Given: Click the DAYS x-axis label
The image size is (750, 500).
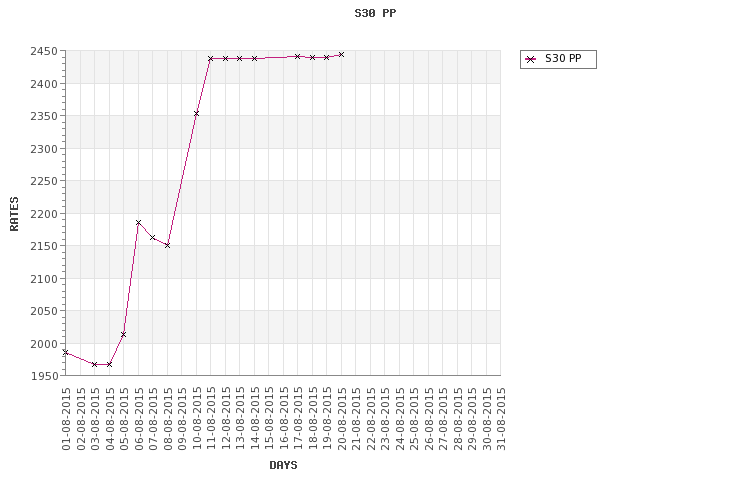Looking at the screenshot, I should 283,465.
